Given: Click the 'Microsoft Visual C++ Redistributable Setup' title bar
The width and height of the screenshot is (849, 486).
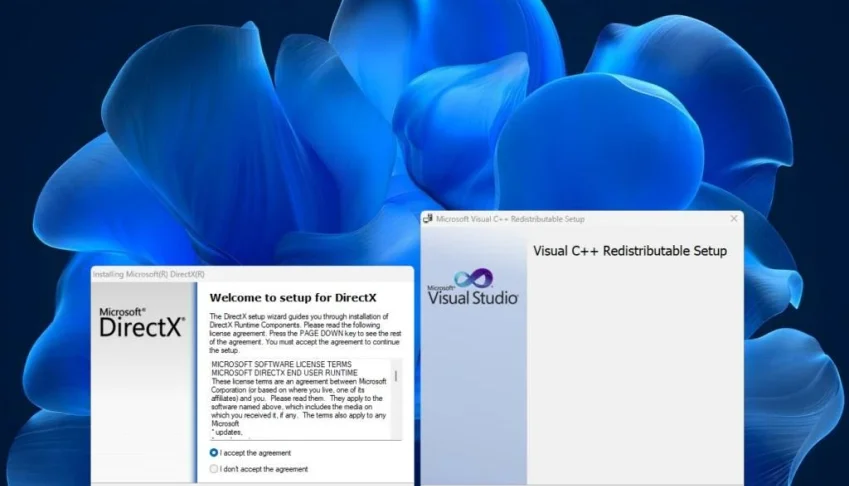Looking at the screenshot, I should [x=582, y=219].
